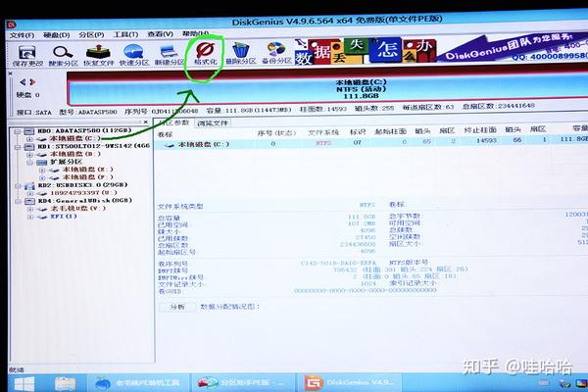Open the 备份分区 backup partition tool
This screenshot has height=392, width=588.
point(276,53)
